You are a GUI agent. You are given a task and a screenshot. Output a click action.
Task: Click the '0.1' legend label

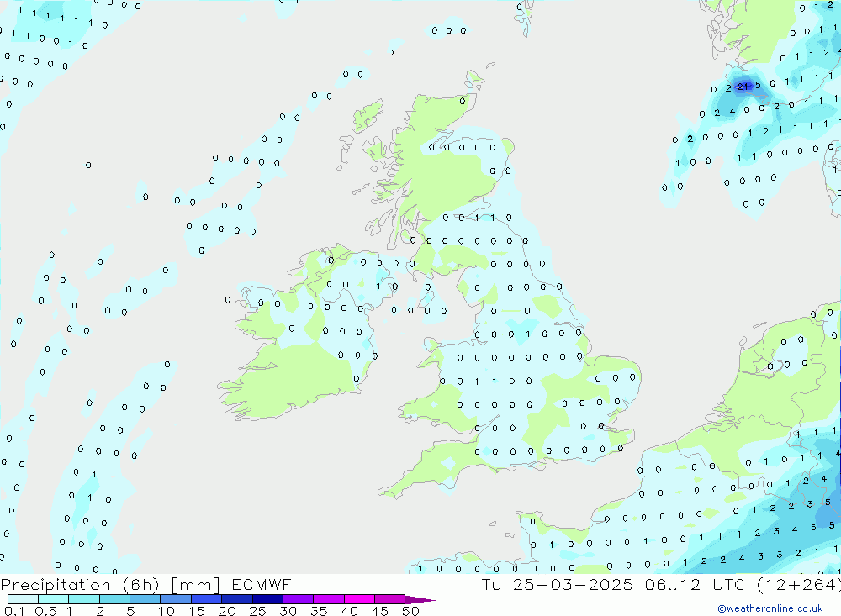click(14, 611)
